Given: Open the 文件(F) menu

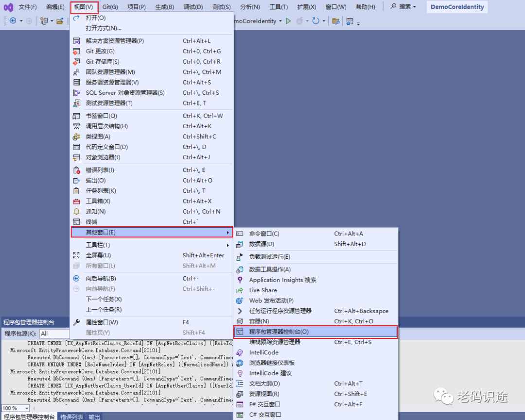Looking at the screenshot, I should click(27, 7).
